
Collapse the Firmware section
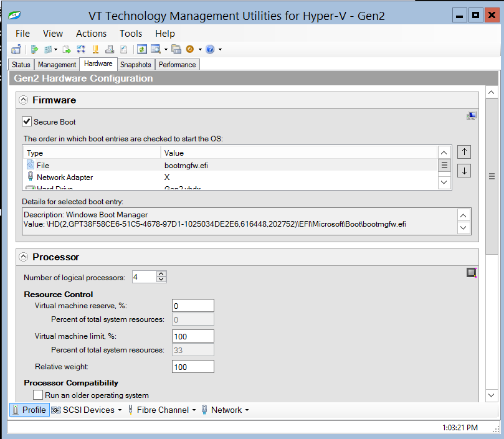tap(23, 99)
